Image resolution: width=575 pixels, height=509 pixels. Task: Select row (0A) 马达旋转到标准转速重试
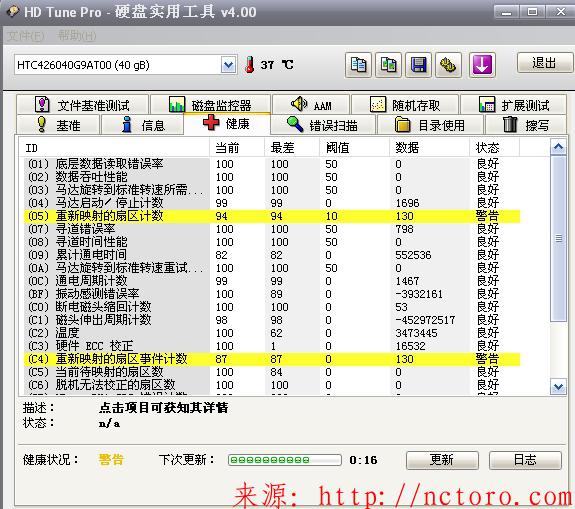[272, 268]
